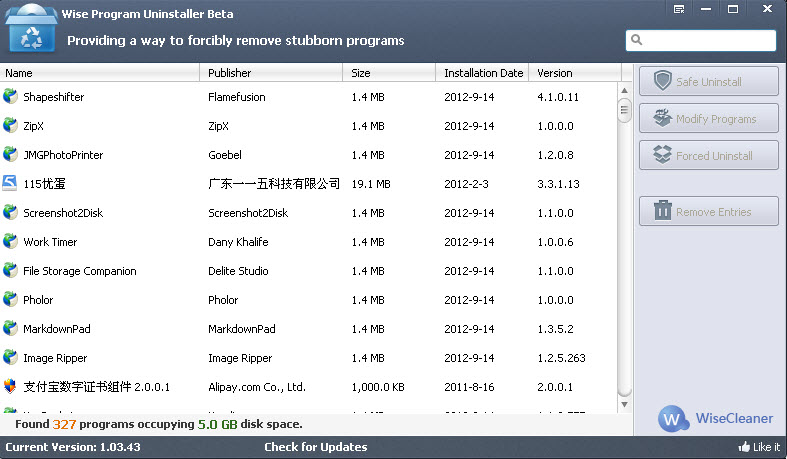Click the Work Timer program icon
This screenshot has height=459, width=787.
click(x=10, y=241)
